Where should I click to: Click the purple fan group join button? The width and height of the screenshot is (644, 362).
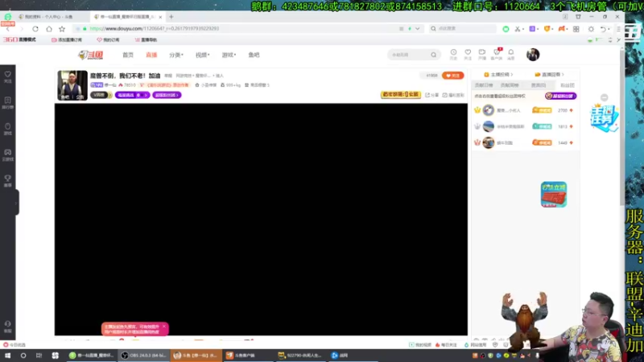tap(560, 96)
